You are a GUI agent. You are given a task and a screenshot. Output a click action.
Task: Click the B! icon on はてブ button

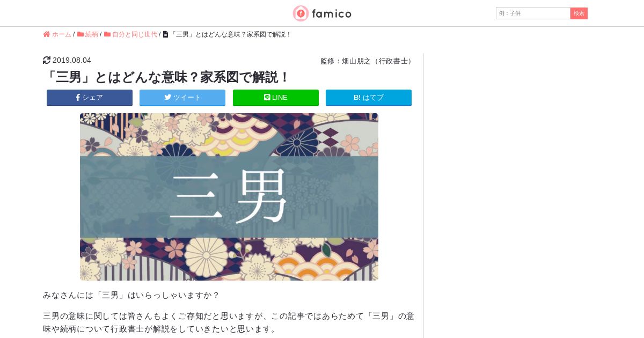[x=357, y=98]
